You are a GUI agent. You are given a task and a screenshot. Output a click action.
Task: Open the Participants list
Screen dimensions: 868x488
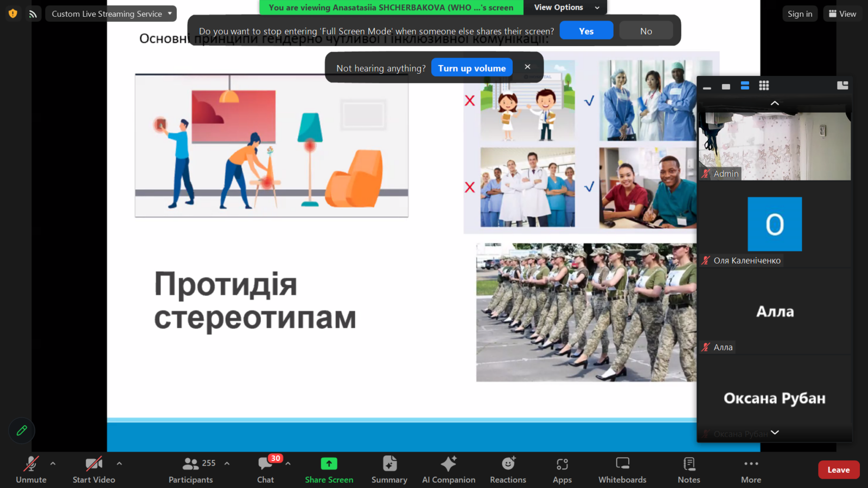pos(190,470)
